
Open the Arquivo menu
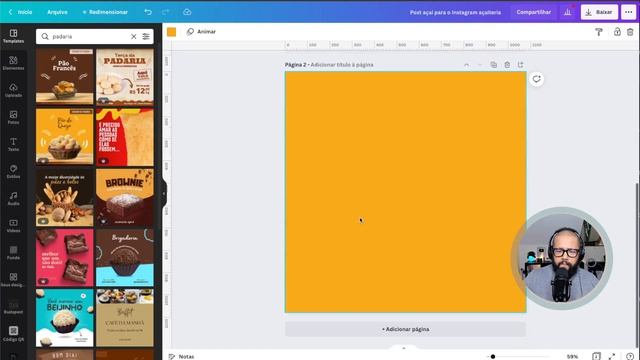(57, 12)
